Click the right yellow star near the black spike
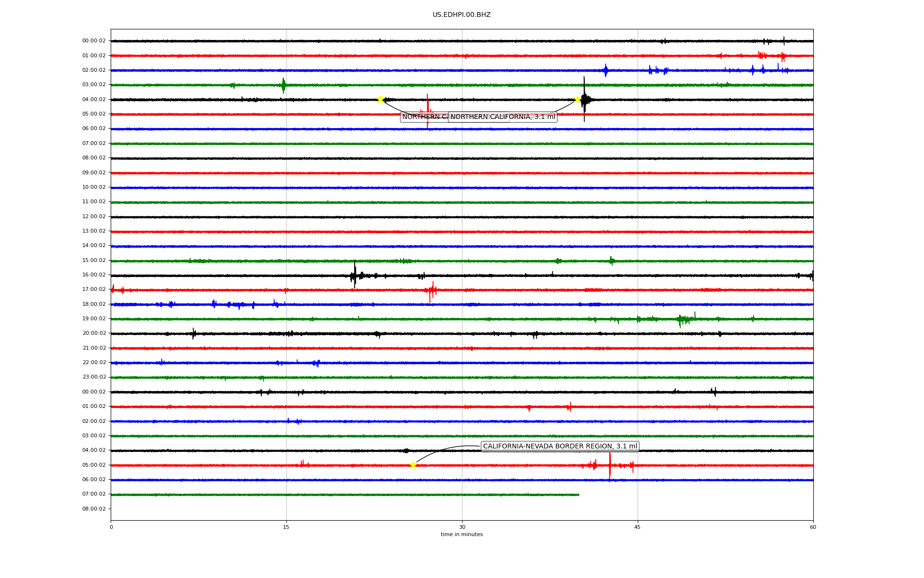 point(577,99)
